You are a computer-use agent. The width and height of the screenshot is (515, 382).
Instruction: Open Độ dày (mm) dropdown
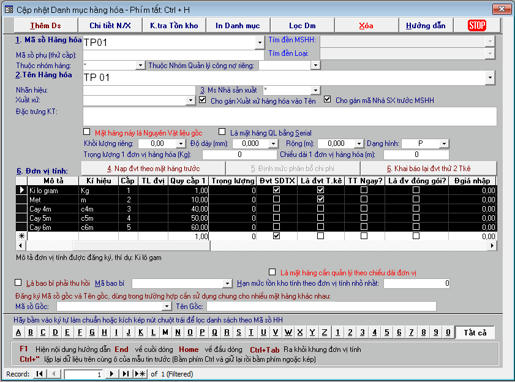pos(273,144)
